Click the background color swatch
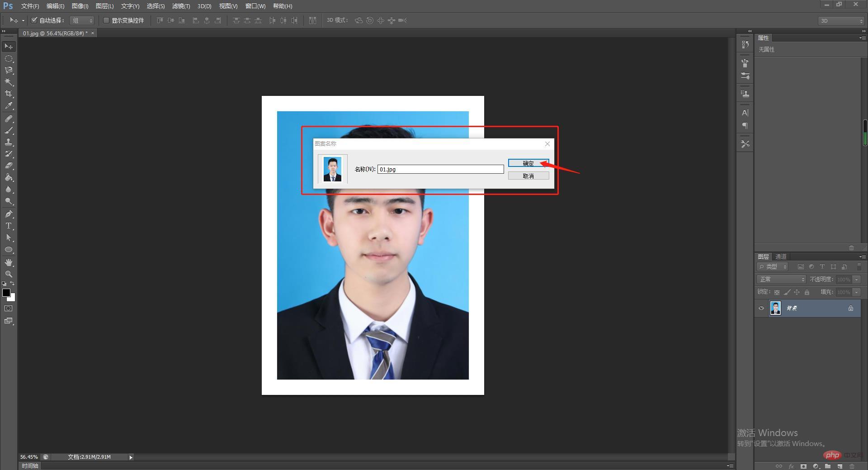Screen dimensions: 868x470 pos(12,298)
